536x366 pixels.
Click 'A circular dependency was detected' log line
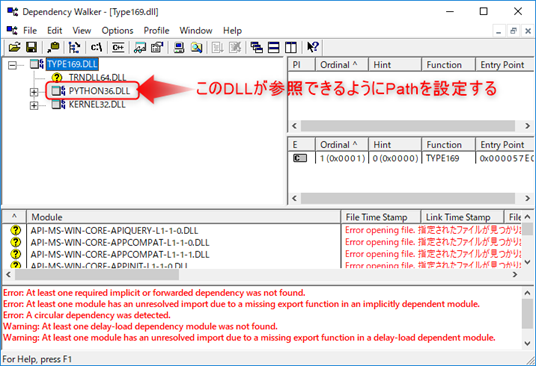click(87, 315)
